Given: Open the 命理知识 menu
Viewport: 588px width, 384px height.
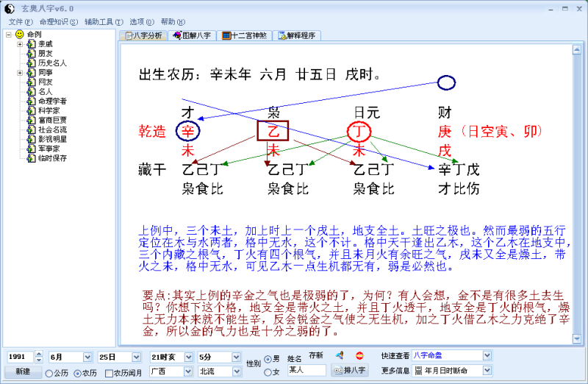Looking at the screenshot, I should click(59, 22).
